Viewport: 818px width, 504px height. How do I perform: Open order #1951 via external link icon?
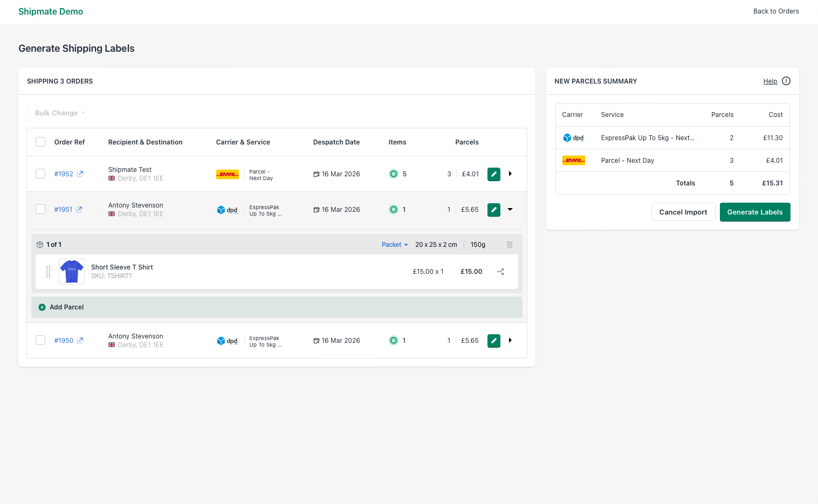click(x=79, y=209)
